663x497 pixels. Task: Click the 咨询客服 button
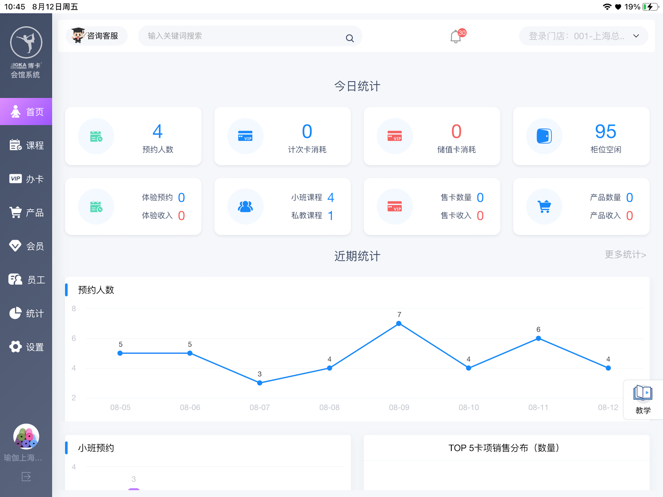click(x=96, y=36)
